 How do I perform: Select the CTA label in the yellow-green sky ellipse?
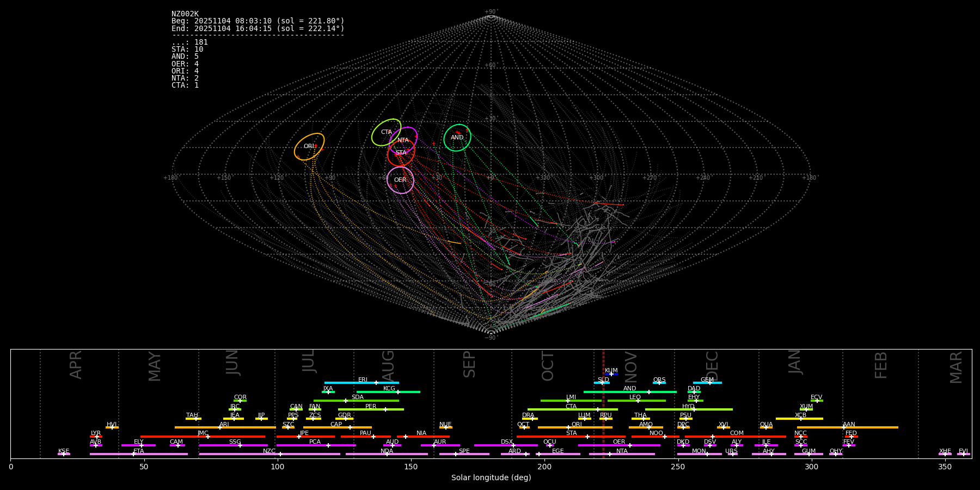tap(387, 132)
